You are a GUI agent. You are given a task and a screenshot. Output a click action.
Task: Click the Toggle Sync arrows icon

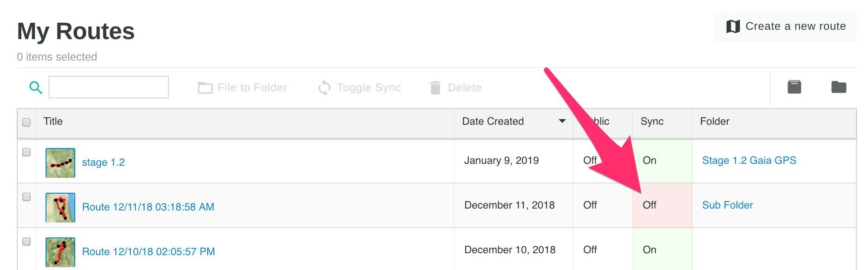click(324, 88)
